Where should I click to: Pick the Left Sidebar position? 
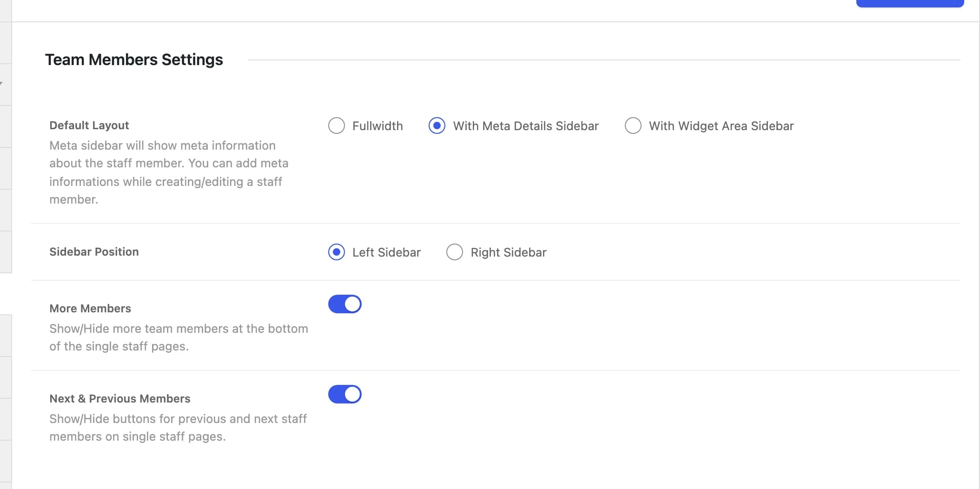[337, 252]
